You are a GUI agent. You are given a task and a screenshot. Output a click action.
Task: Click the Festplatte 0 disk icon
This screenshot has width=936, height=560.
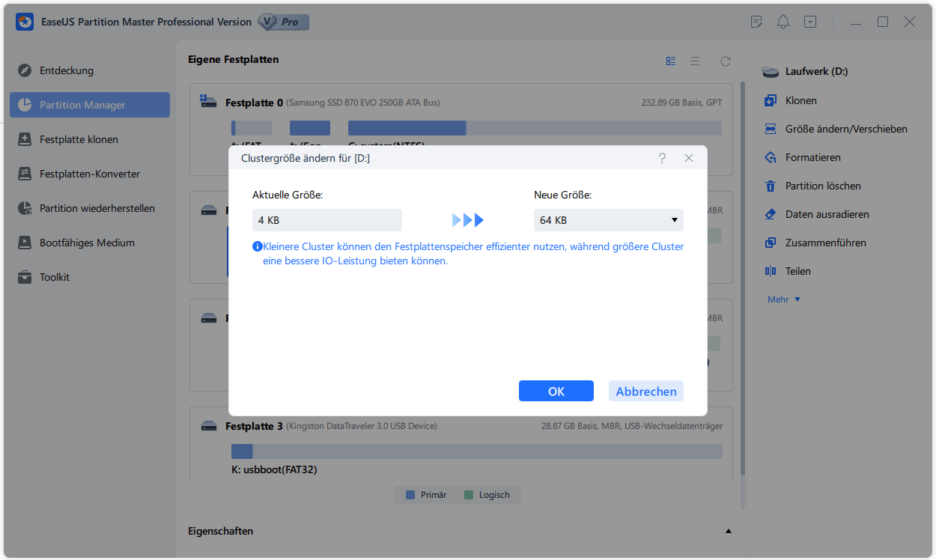tap(209, 102)
